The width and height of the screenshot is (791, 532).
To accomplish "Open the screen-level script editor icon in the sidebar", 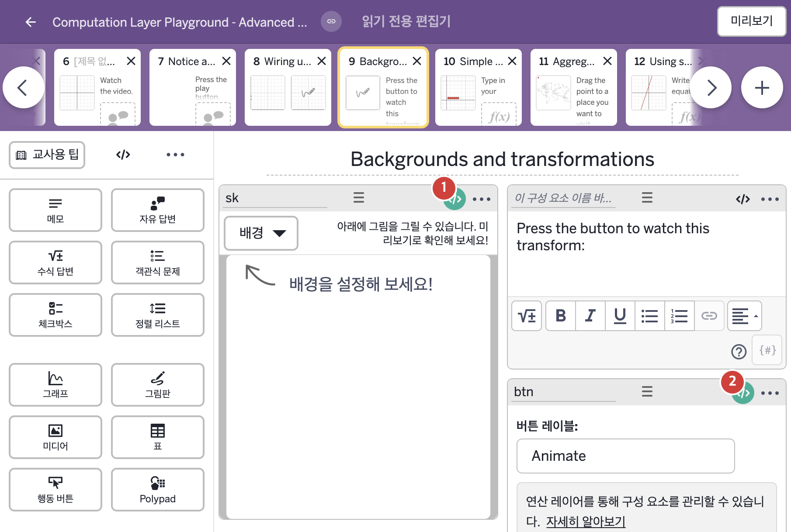I will click(x=123, y=155).
